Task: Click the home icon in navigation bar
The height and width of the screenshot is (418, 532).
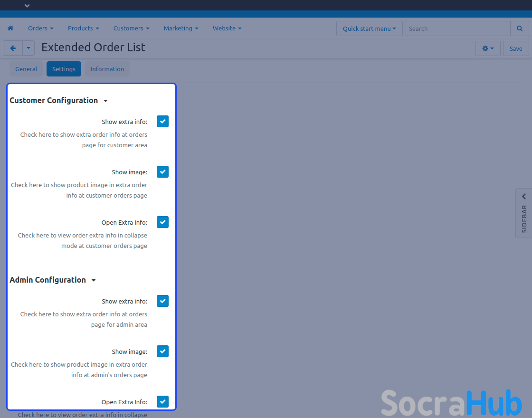Action: [x=10, y=28]
